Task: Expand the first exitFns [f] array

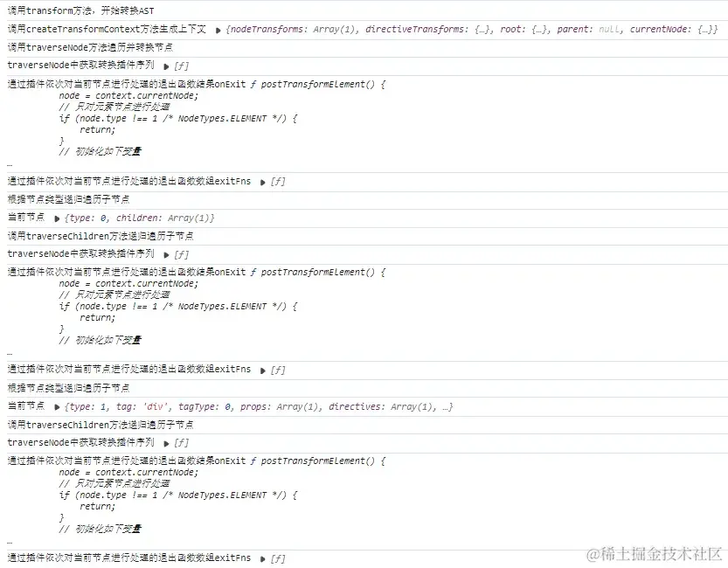Action: tap(263, 183)
